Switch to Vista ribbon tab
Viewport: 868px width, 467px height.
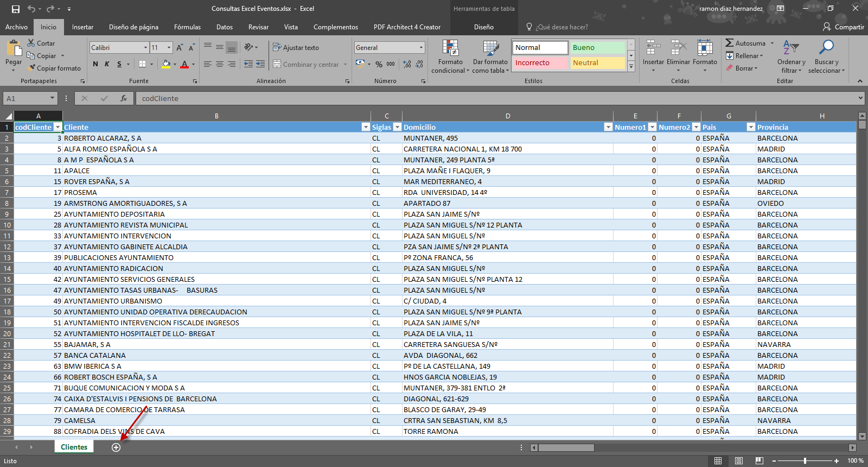click(x=291, y=27)
